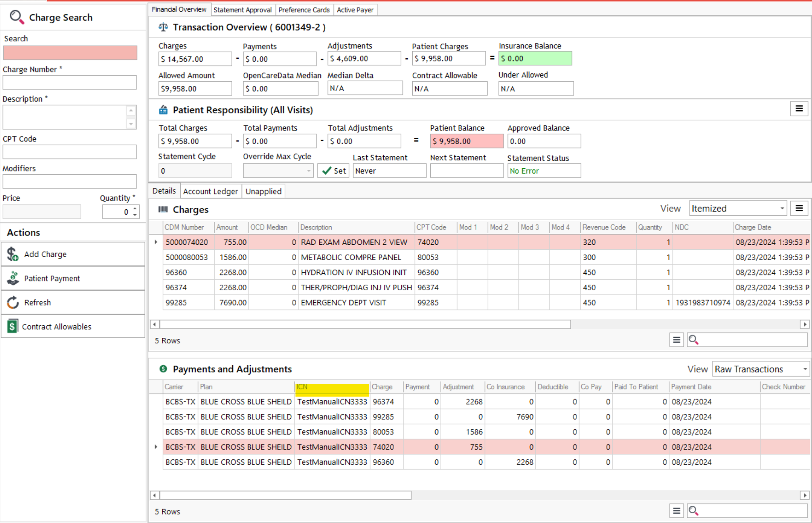Viewport: 812px width, 523px height.
Task: Sort by the Revenue Code column header
Action: point(608,227)
